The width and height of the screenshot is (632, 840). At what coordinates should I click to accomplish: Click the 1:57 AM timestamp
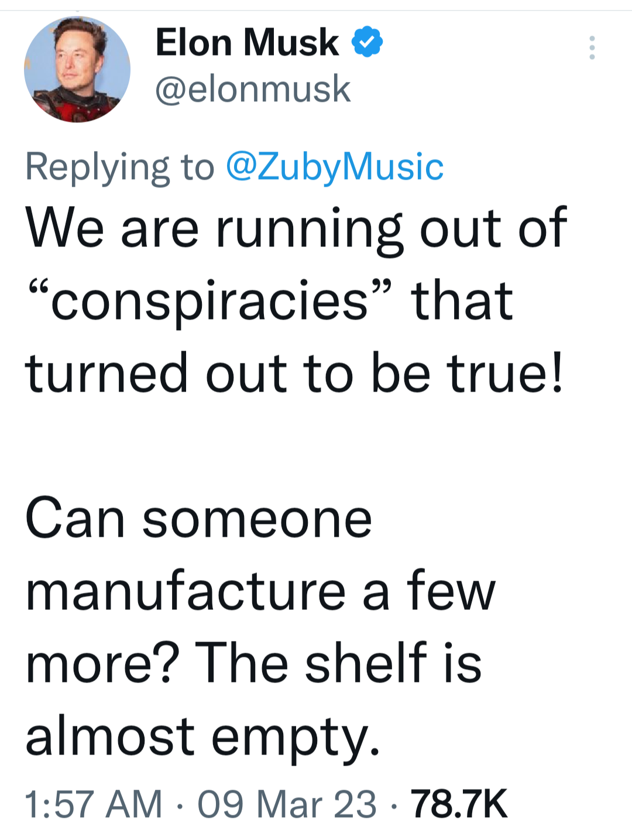coord(94,804)
